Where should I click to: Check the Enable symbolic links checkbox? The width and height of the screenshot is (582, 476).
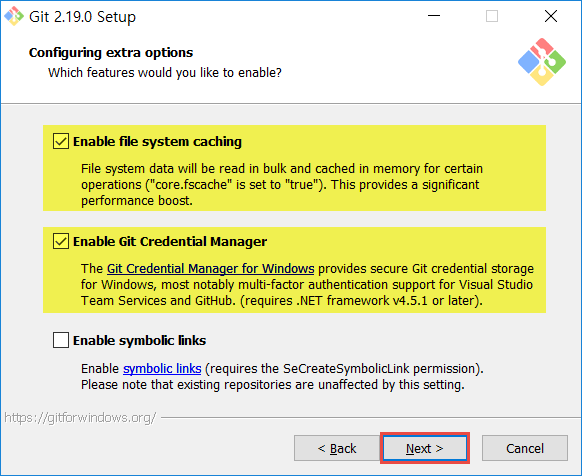(x=61, y=340)
